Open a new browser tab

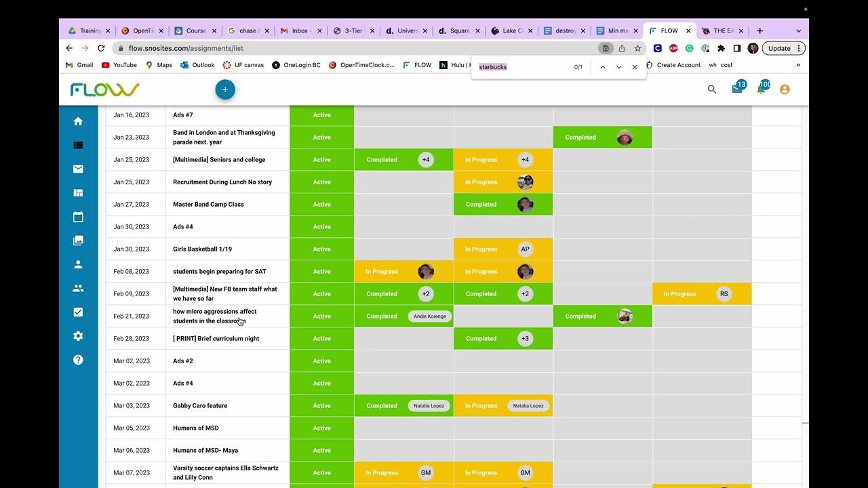click(759, 30)
